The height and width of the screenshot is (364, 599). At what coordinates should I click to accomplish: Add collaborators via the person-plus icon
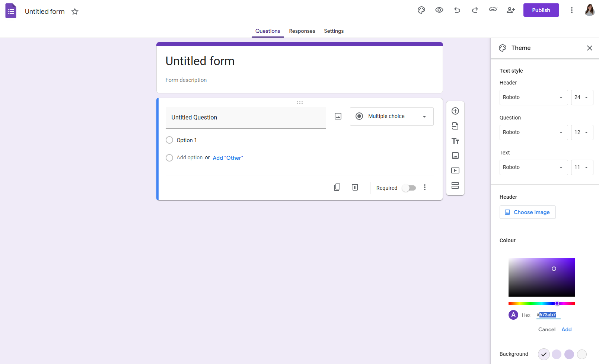pos(510,10)
